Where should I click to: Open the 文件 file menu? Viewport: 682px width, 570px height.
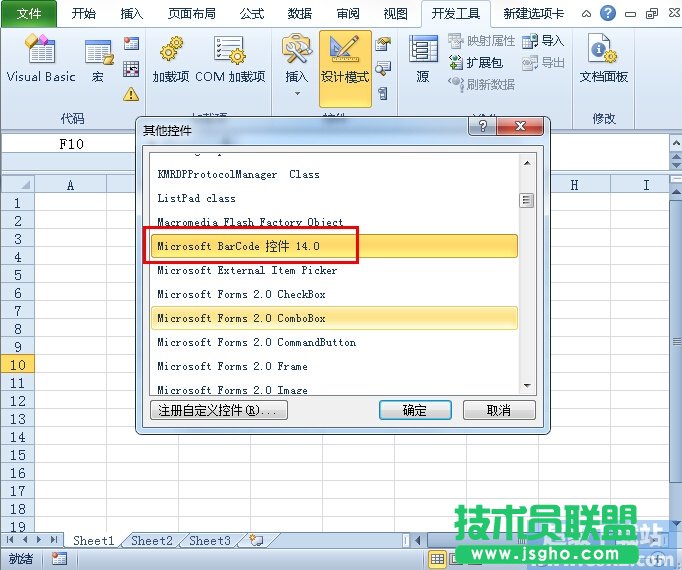point(29,14)
